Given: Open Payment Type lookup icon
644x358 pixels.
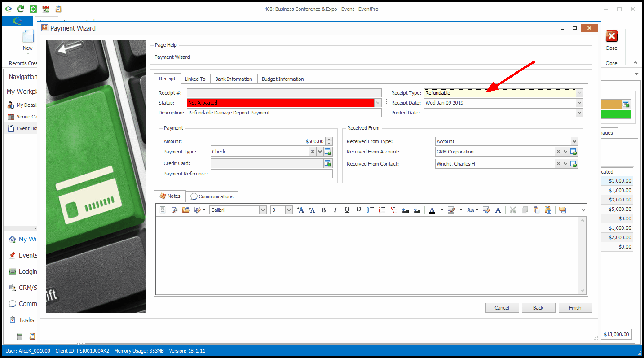Looking at the screenshot, I should coord(328,152).
